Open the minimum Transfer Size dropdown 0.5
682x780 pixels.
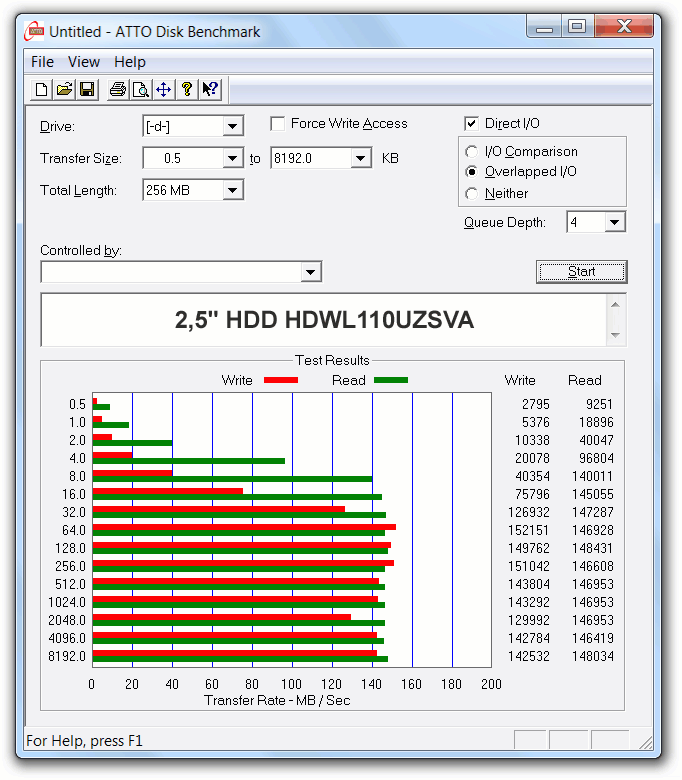[232, 158]
